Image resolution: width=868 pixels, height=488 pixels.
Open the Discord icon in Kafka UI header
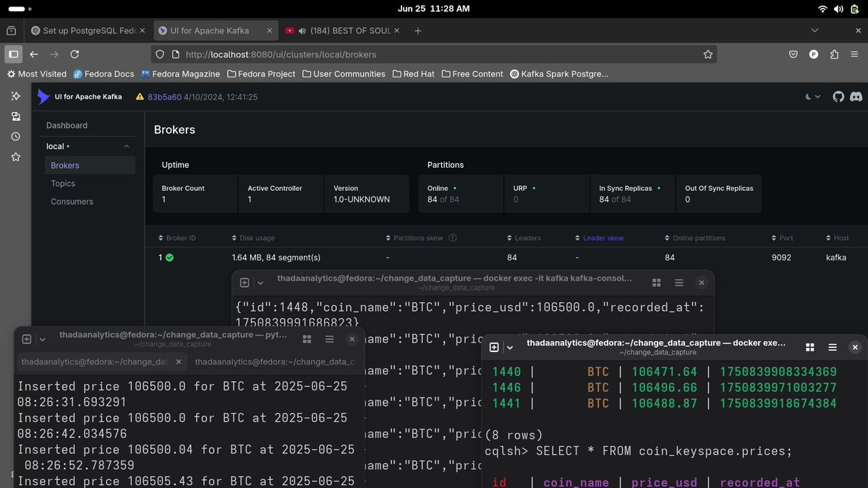click(856, 96)
